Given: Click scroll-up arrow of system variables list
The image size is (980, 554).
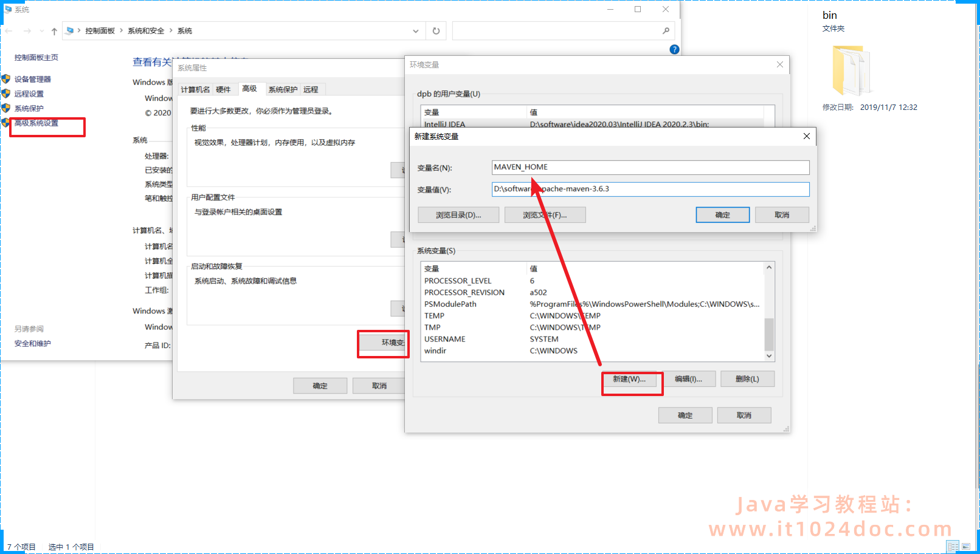Looking at the screenshot, I should pos(769,267).
